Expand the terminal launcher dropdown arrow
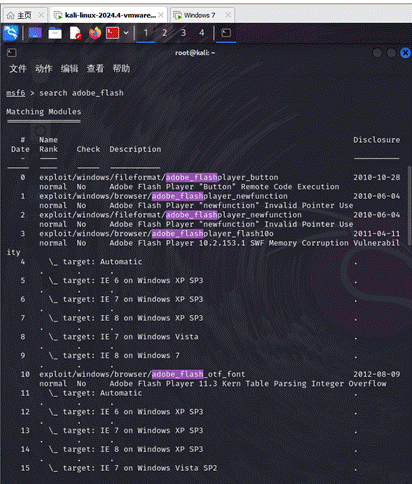The height and width of the screenshot is (484, 412). point(126,33)
